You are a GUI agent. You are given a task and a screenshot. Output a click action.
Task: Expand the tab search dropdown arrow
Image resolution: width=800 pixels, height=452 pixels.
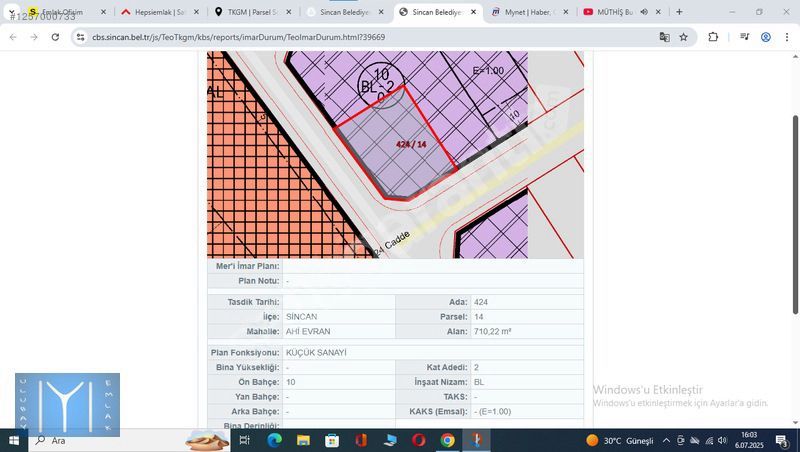tap(11, 12)
